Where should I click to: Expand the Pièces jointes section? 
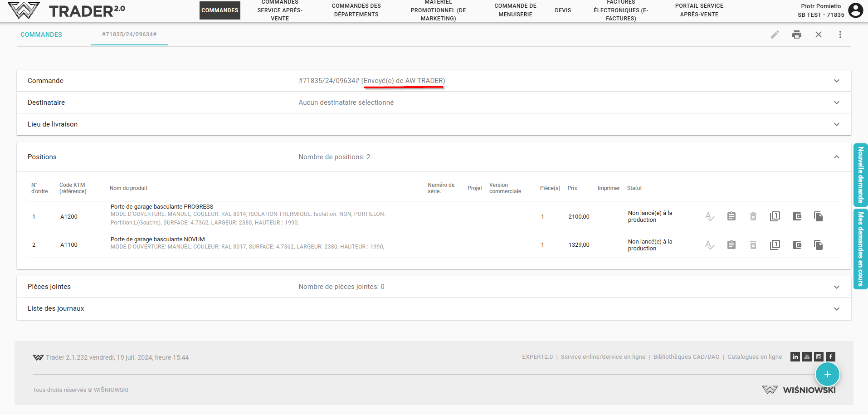(836, 287)
